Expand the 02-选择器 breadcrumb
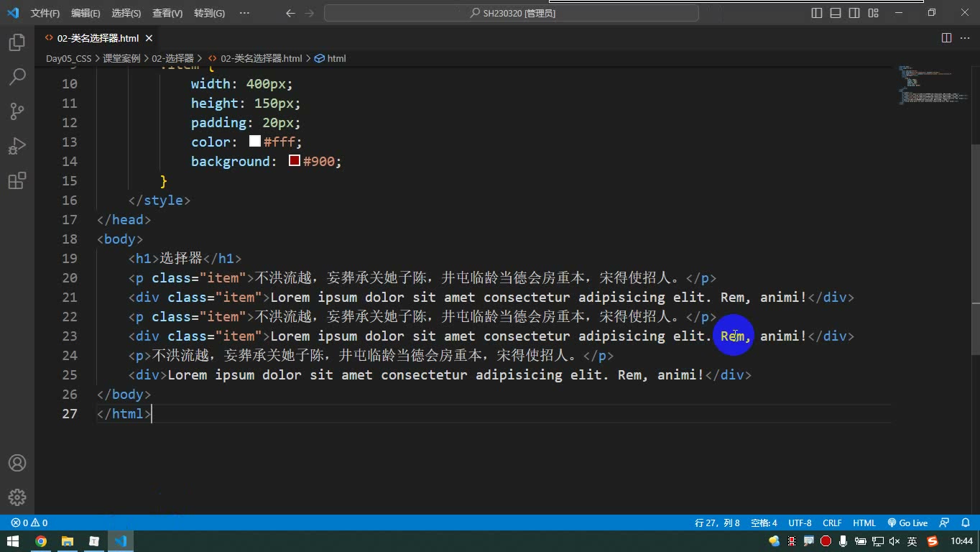 tap(172, 58)
